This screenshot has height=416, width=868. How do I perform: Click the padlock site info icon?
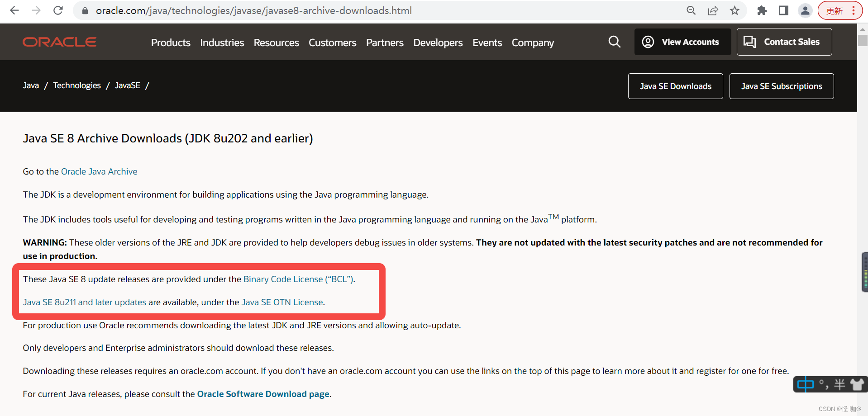pyautogui.click(x=85, y=10)
